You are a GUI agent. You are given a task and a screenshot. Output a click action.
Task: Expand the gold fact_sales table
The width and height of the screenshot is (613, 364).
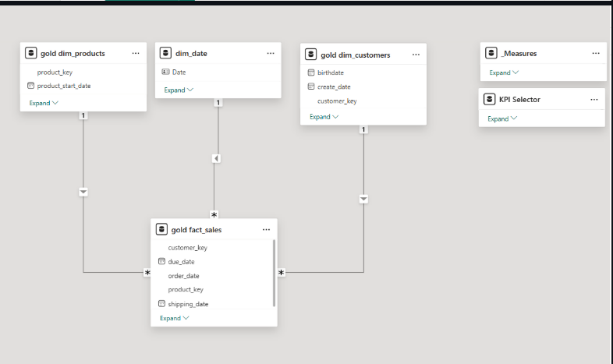pos(175,318)
